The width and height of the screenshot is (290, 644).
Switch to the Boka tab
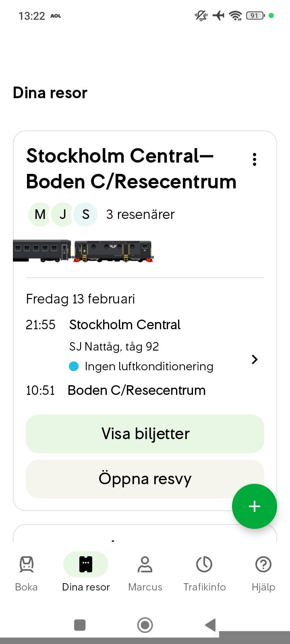pyautogui.click(x=26, y=572)
